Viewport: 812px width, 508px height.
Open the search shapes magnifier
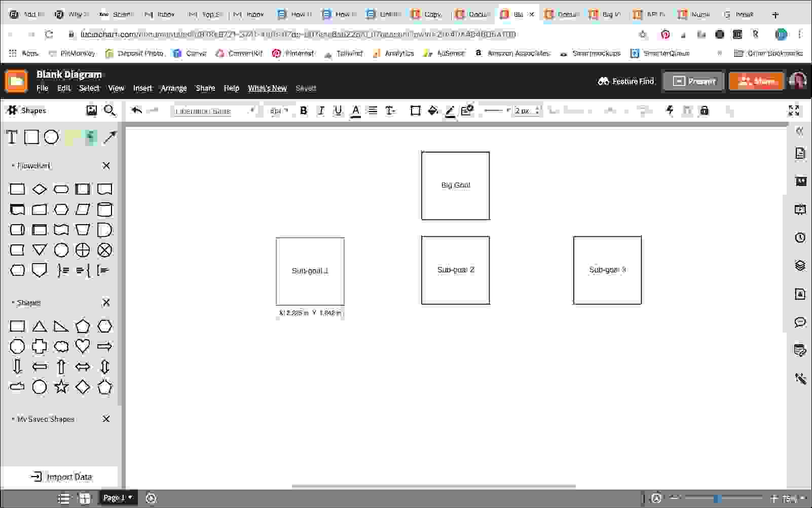[x=109, y=111]
